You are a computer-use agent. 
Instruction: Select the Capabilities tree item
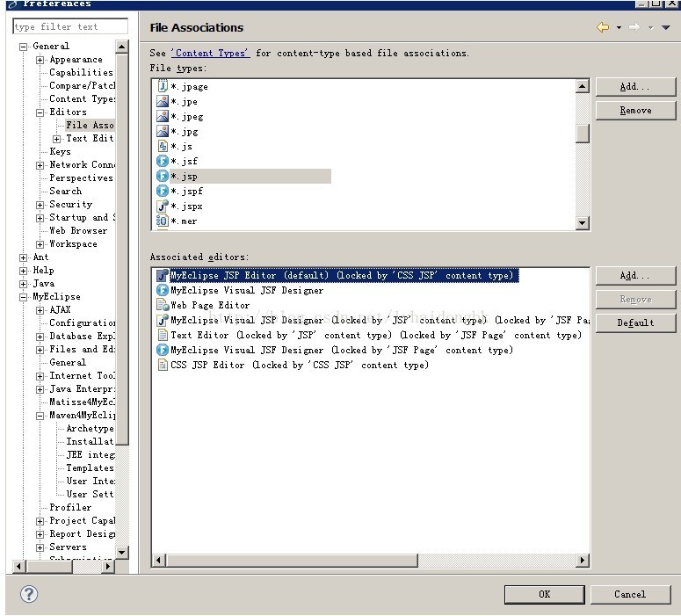coord(81,73)
